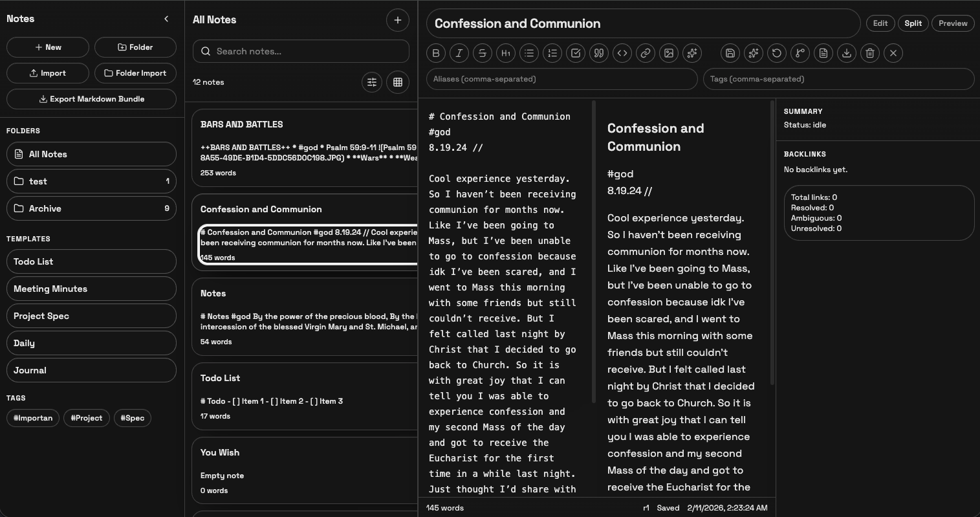Insert an image into the note
The width and height of the screenshot is (980, 517).
coord(669,53)
